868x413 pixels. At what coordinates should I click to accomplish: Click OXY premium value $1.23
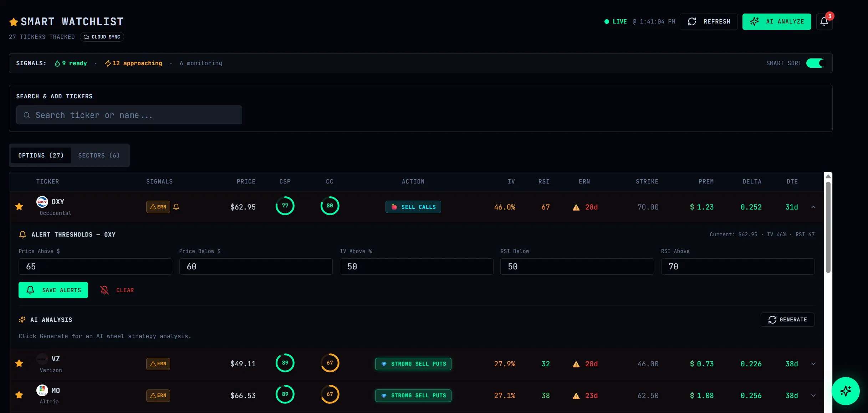[702, 207]
